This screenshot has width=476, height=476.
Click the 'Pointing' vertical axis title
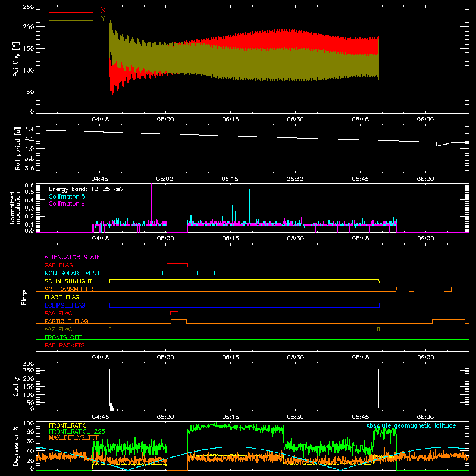(16, 59)
